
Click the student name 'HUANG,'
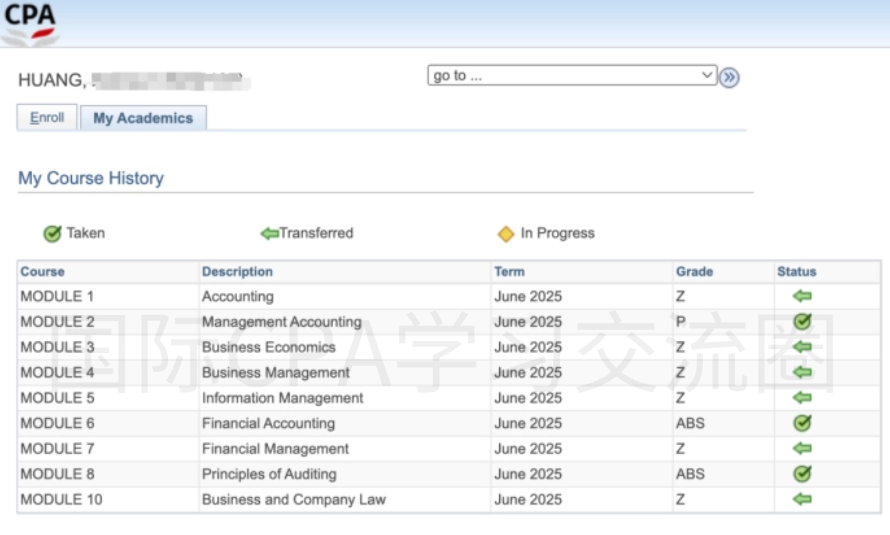53,81
